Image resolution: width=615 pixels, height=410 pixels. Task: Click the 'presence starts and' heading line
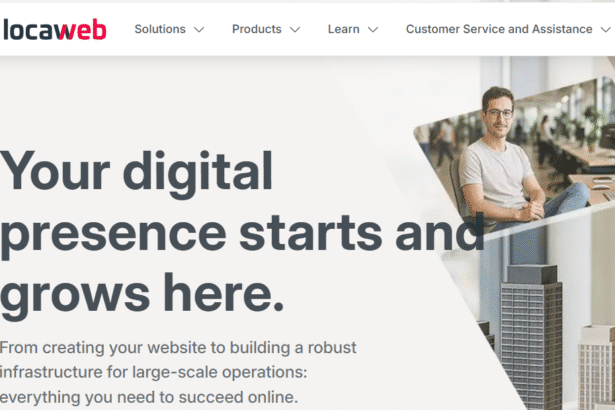point(242,235)
